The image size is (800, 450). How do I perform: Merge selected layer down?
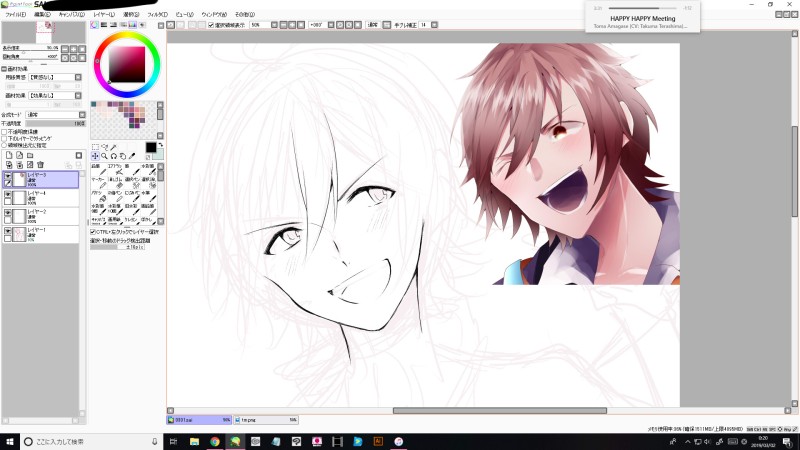pos(19,165)
